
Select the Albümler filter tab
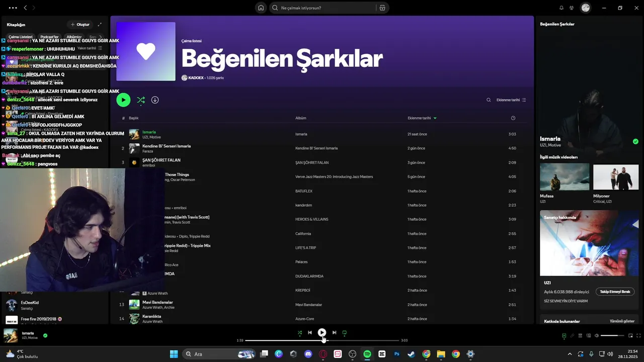(x=74, y=37)
